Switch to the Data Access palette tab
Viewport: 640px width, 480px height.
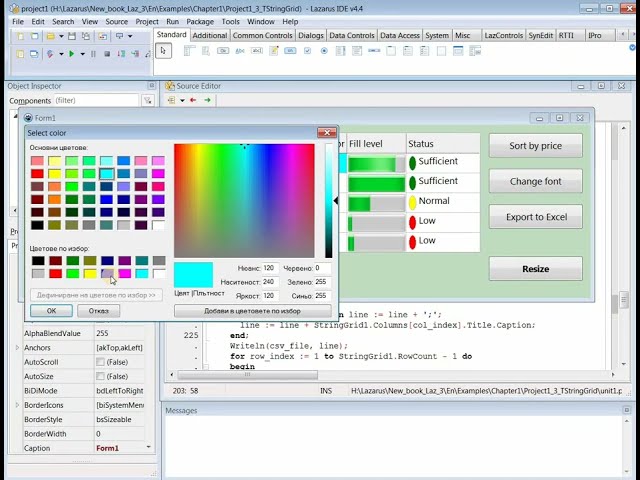(400, 36)
